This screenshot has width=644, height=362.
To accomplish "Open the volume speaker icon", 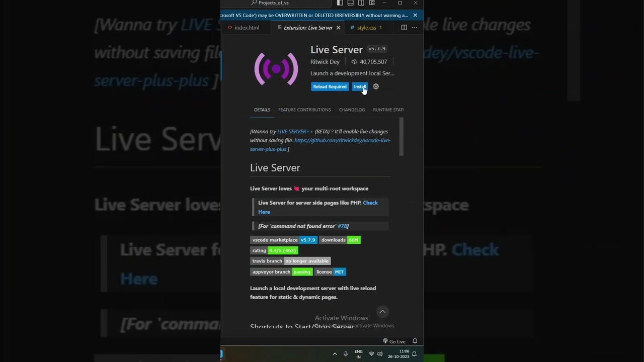I will (379, 354).
